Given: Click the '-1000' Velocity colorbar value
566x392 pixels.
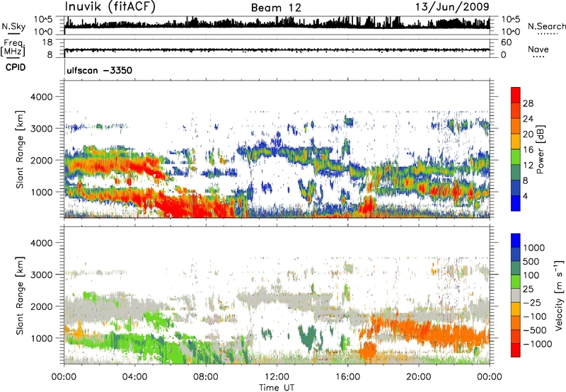Looking at the screenshot, I should point(537,344).
